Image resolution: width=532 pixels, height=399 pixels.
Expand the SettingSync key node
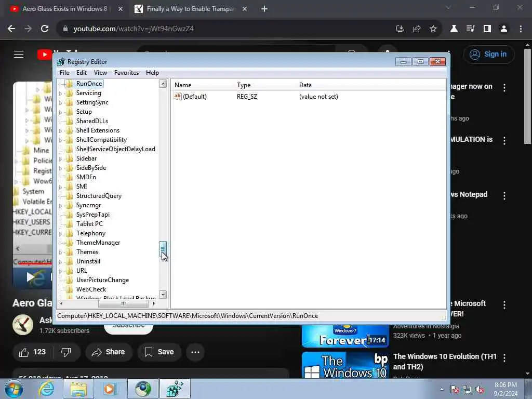point(61,102)
